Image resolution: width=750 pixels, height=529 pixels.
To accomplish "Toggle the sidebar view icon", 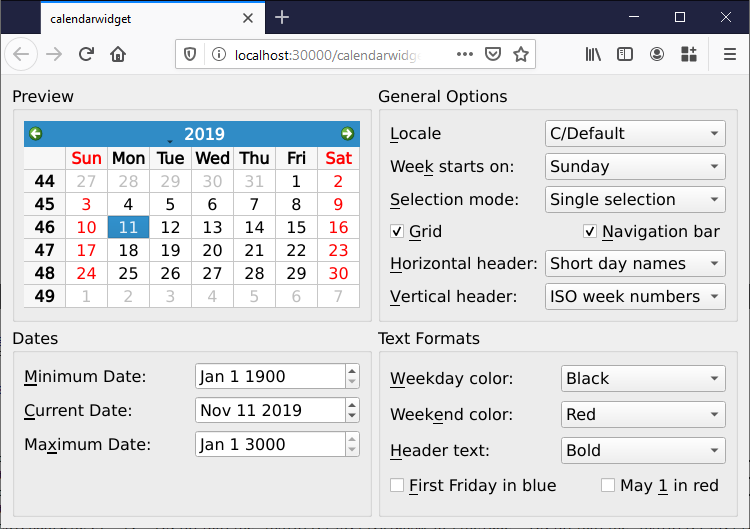I will [625, 55].
